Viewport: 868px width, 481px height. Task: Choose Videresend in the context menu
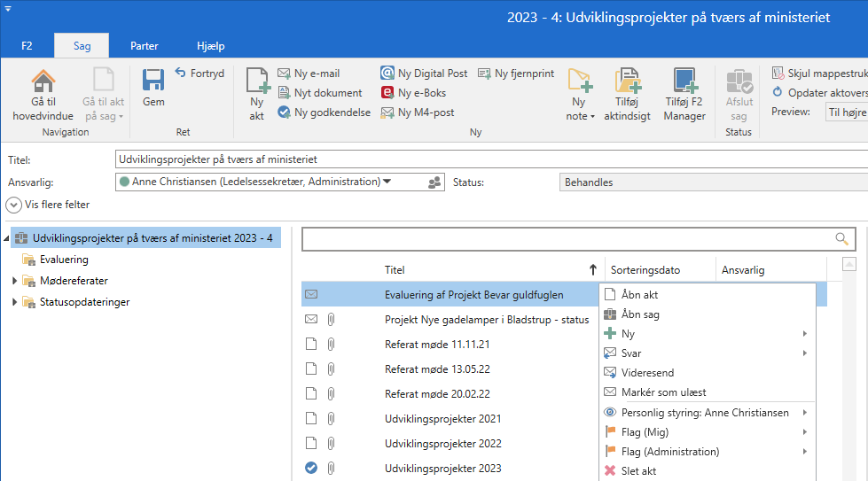tap(648, 373)
